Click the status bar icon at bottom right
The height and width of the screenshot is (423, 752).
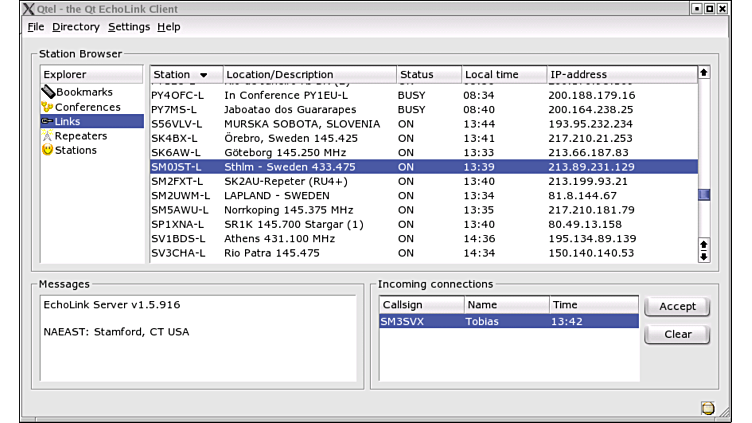[708, 408]
